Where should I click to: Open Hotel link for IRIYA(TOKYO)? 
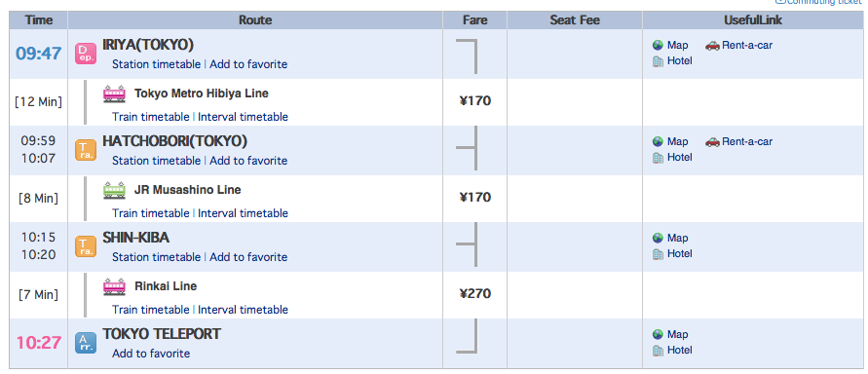point(679,60)
